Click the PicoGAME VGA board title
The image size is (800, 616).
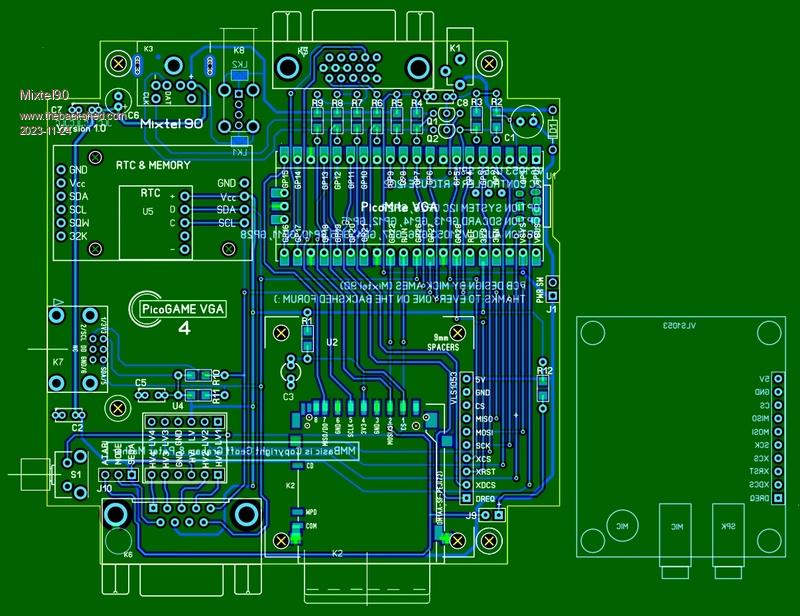[x=182, y=309]
